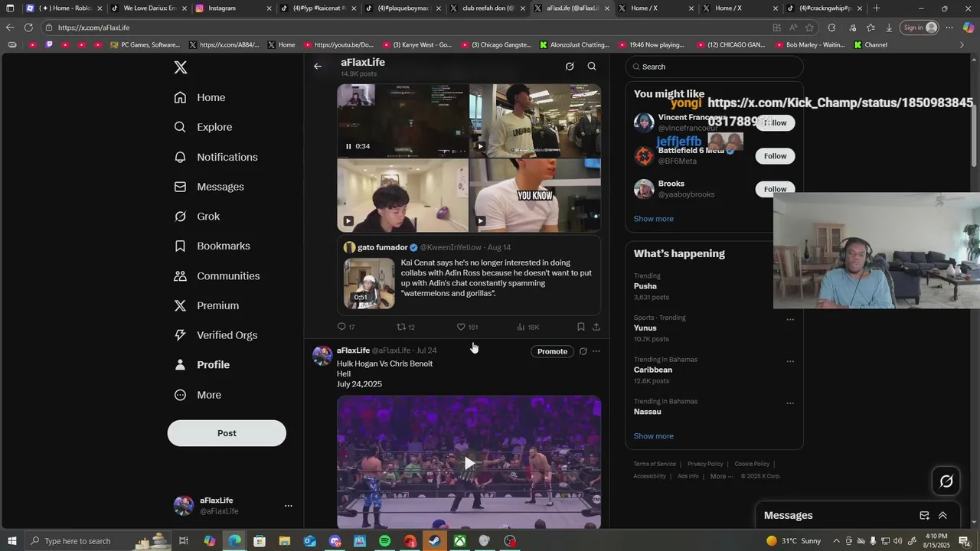Open the quoted gato fumador post
Image resolution: width=980 pixels, height=551 pixels.
469,275
